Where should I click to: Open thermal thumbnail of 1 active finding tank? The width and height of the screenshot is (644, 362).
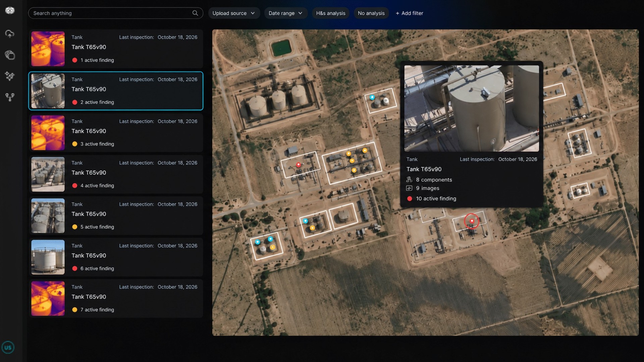pyautogui.click(x=48, y=49)
